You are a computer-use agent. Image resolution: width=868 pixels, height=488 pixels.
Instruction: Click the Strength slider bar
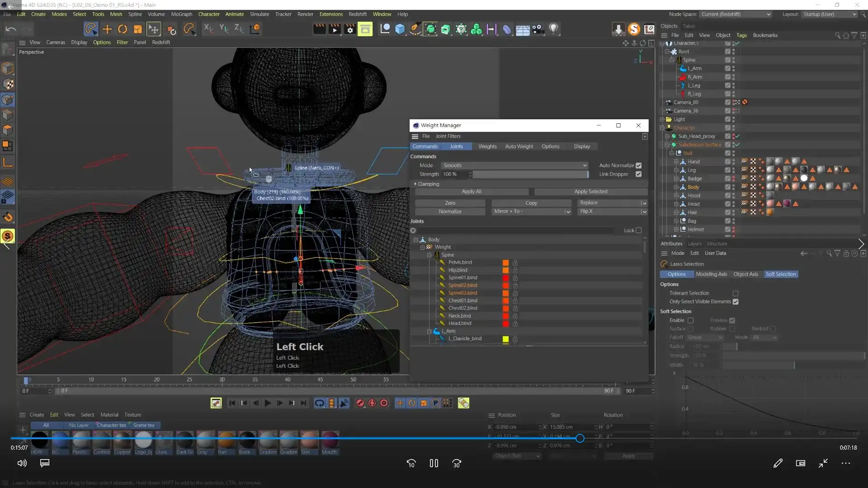pyautogui.click(x=530, y=174)
